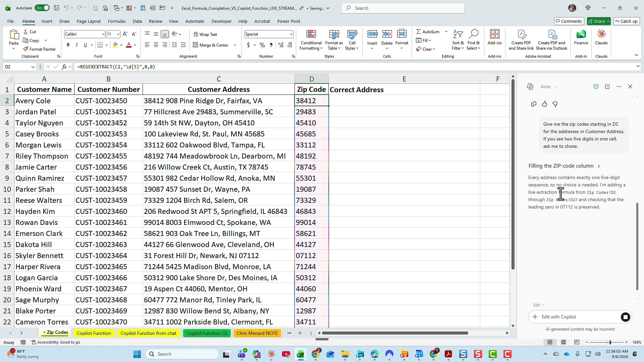Click the Format Painter tool
The width and height of the screenshot is (644, 362).
(x=39, y=49)
